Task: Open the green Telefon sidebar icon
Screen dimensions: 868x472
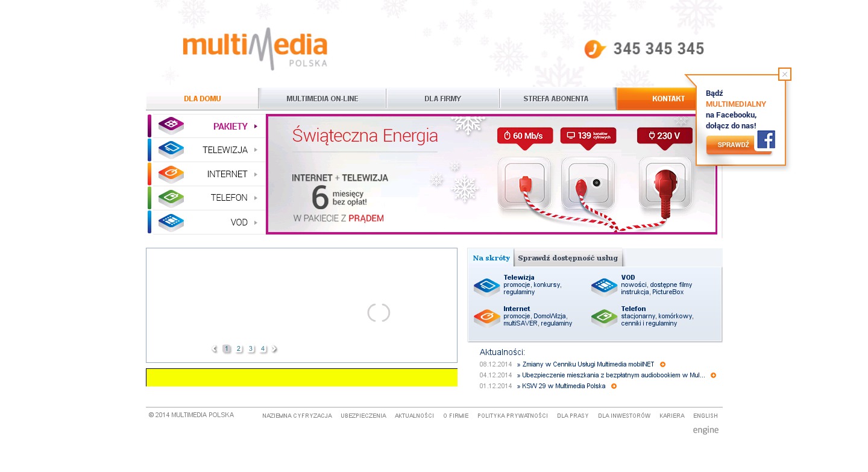Action: click(171, 198)
